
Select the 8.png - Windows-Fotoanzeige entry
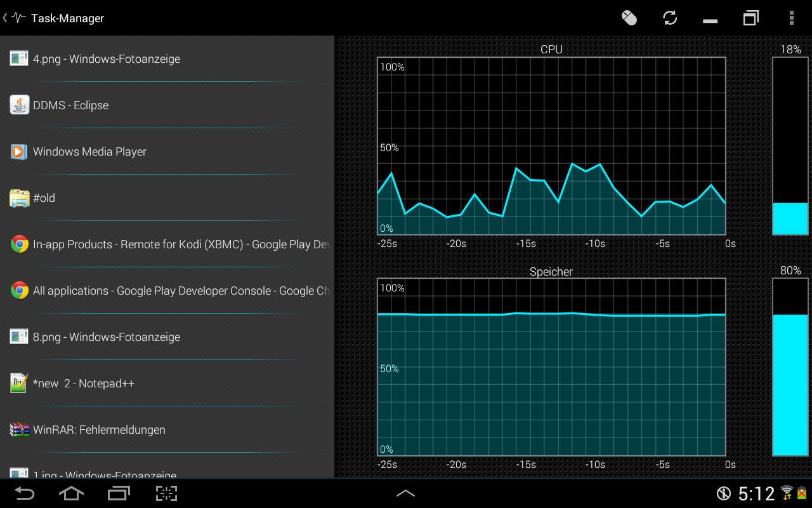tap(167, 337)
